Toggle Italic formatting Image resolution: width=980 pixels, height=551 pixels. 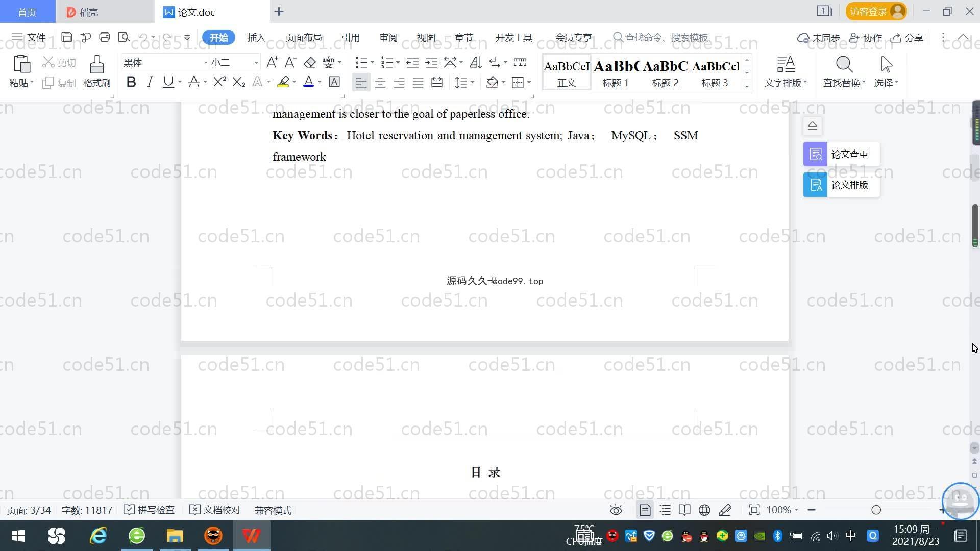pos(150,82)
